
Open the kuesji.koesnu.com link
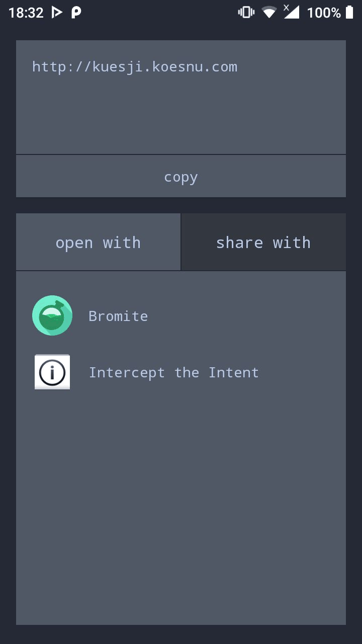pyautogui.click(x=135, y=66)
